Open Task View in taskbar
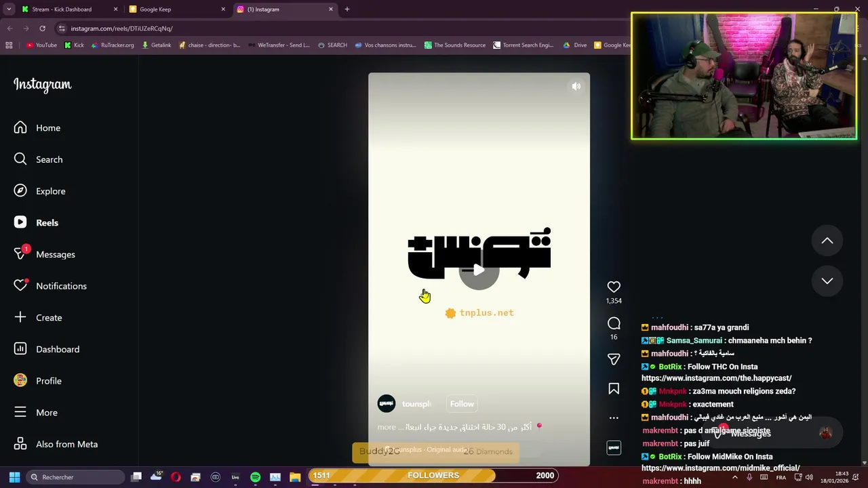 (136, 477)
